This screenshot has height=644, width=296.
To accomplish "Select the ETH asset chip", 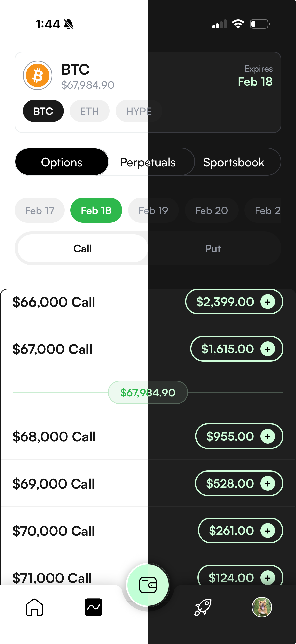I will (89, 111).
